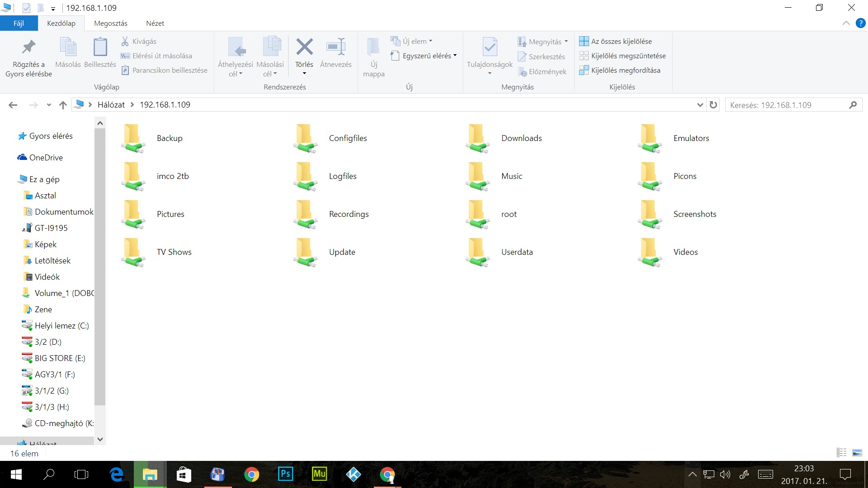Open the blue help question icon
Viewport: 868px width, 488px height.
(x=861, y=23)
